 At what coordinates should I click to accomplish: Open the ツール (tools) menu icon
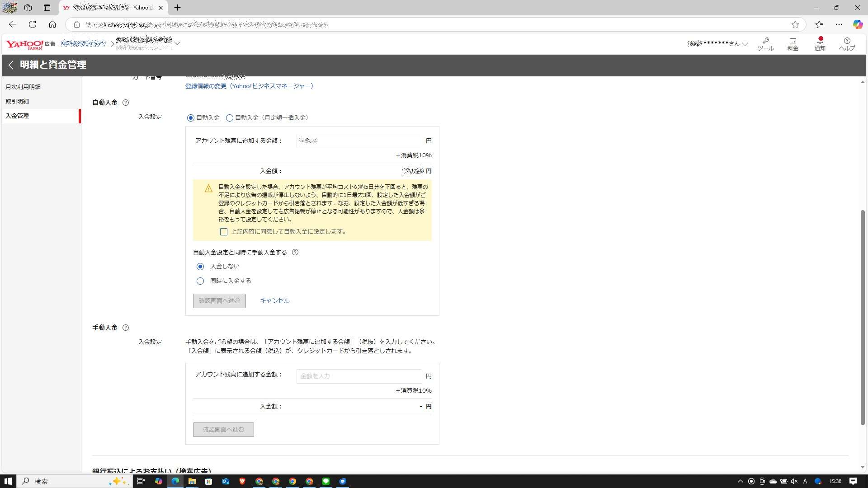766,43
